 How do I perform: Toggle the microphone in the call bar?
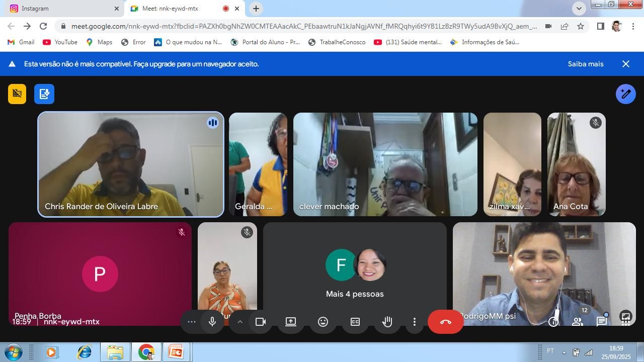[212, 322]
